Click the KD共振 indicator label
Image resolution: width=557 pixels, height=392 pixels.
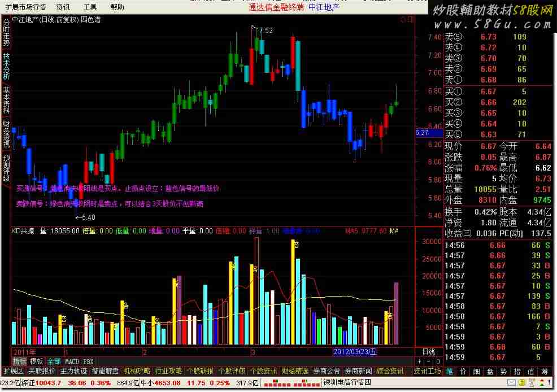click(23, 231)
